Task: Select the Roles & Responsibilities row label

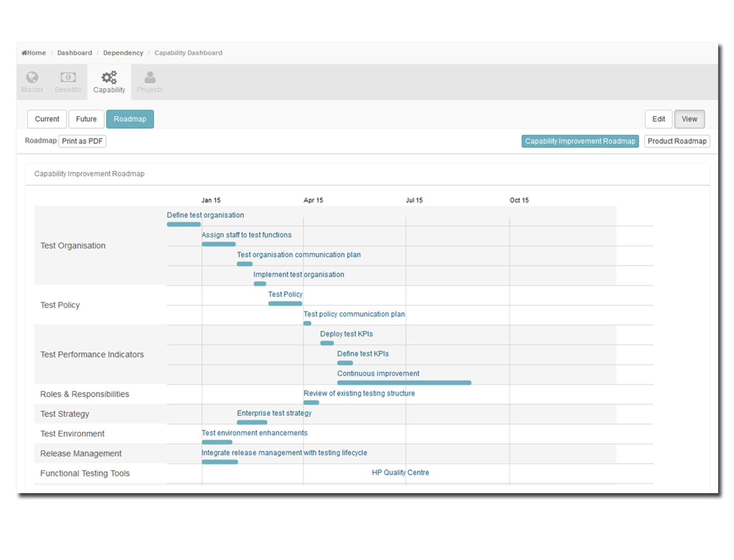Action: click(x=84, y=394)
